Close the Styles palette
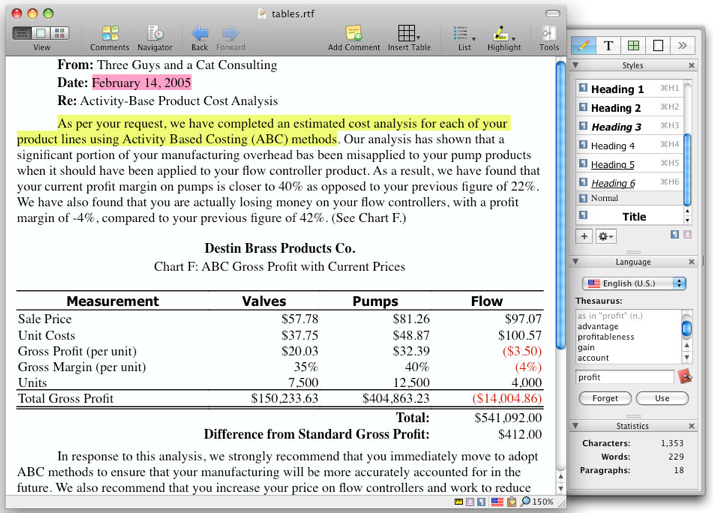This screenshot has height=513, width=713. [x=691, y=65]
